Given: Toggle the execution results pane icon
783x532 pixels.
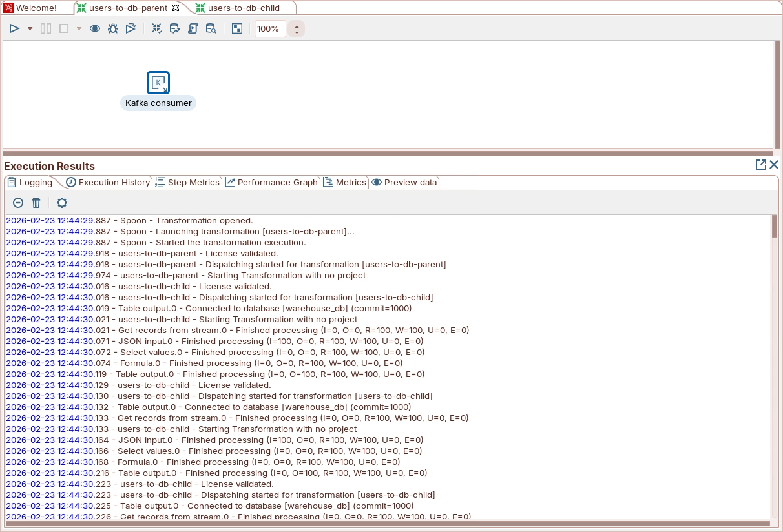Looking at the screenshot, I should pos(237,29).
